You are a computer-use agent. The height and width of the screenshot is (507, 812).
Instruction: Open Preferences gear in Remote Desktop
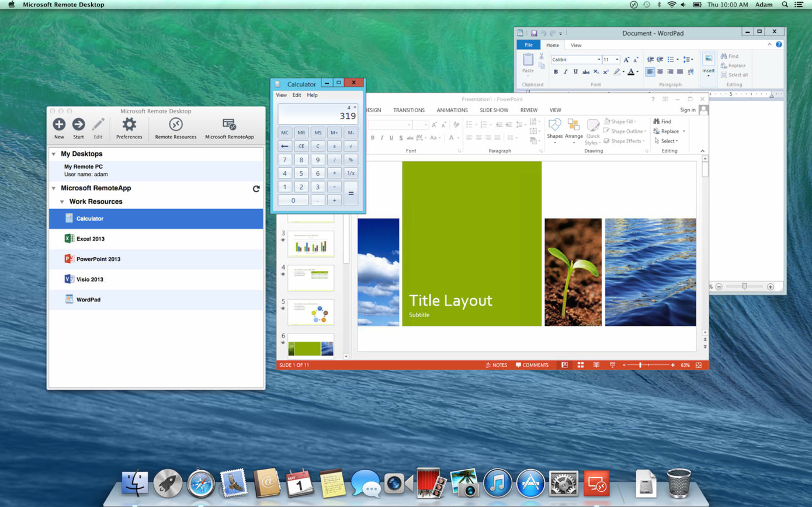129,124
